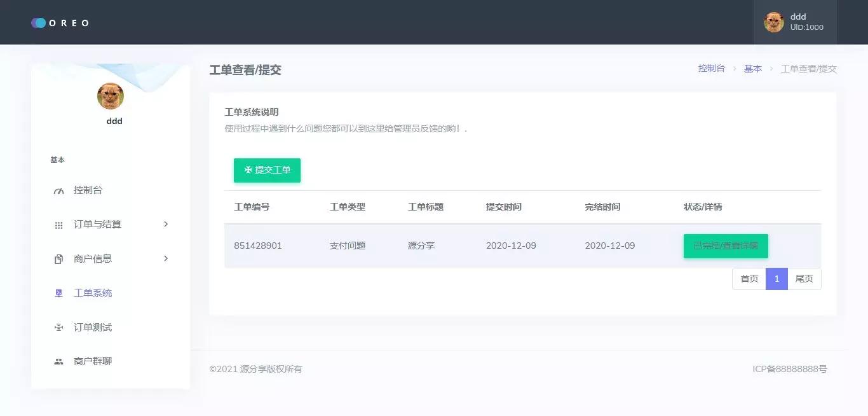This screenshot has width=868, height=416.
Task: Click the 订单测试 lab icon
Action: (x=58, y=327)
